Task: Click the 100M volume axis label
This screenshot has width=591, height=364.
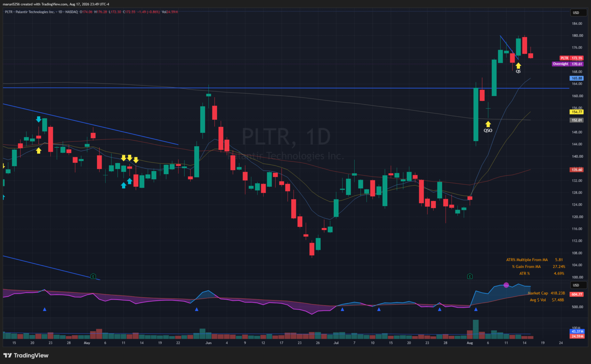Action: click(576, 328)
